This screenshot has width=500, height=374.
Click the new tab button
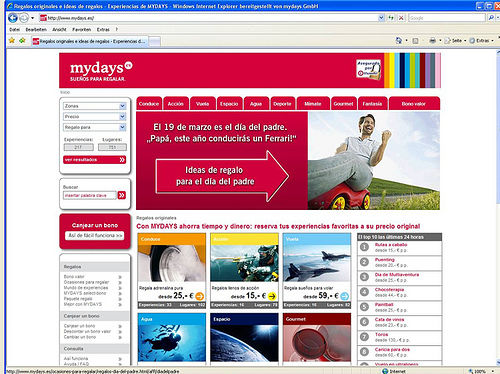[154, 41]
